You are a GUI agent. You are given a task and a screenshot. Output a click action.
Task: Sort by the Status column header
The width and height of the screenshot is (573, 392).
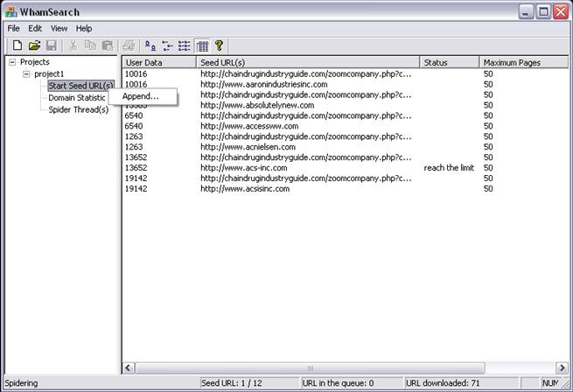coord(450,63)
